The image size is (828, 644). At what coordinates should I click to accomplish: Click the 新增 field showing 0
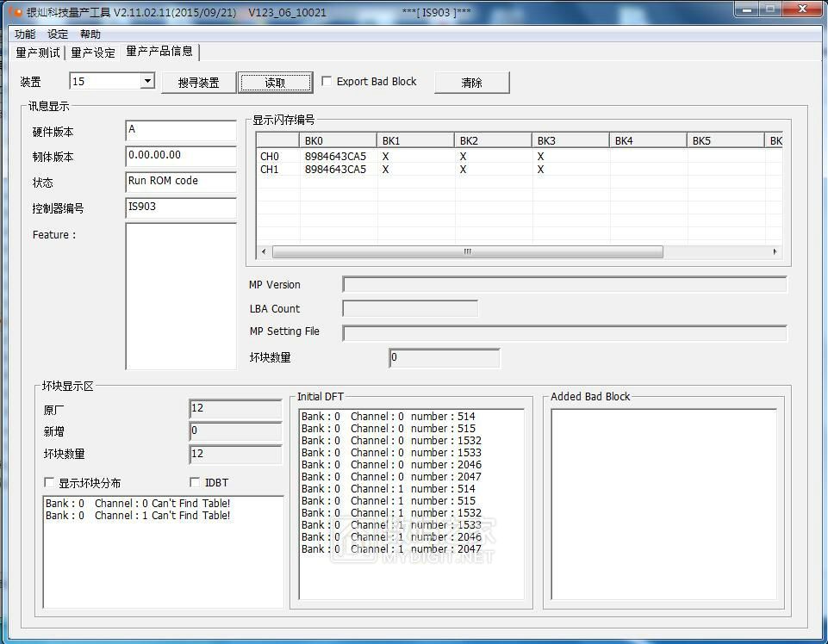235,431
